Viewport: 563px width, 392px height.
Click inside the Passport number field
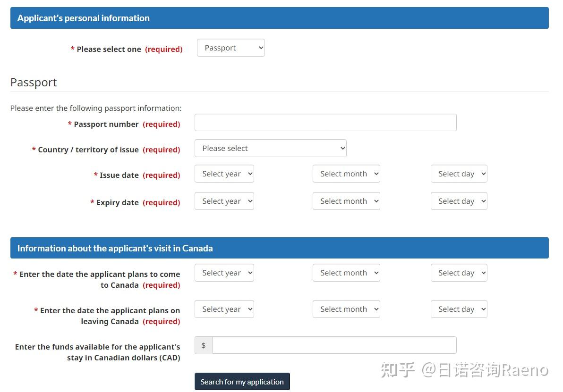(325, 122)
